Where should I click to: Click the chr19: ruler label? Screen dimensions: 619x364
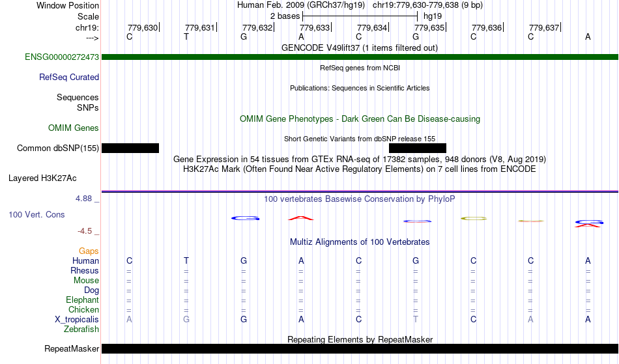tap(87, 27)
